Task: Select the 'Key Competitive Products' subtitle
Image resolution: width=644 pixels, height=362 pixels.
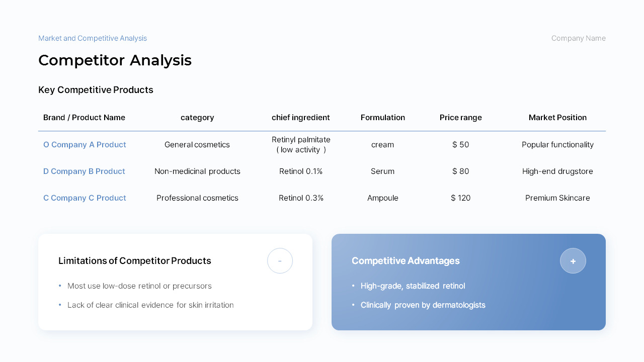Action: tap(96, 90)
